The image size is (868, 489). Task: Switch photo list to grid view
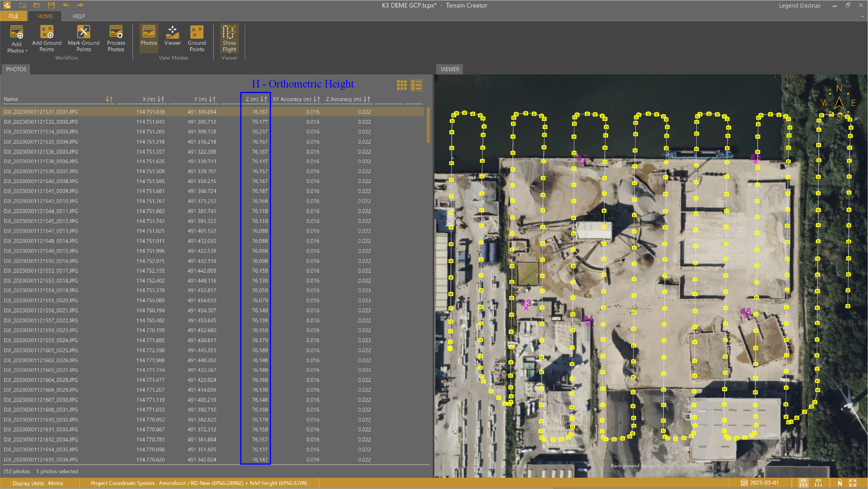[x=402, y=85]
